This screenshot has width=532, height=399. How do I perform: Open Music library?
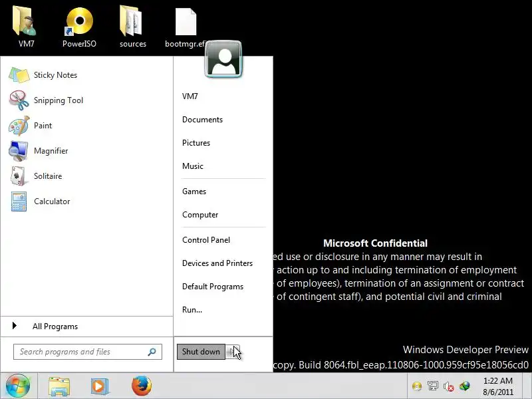coord(193,166)
